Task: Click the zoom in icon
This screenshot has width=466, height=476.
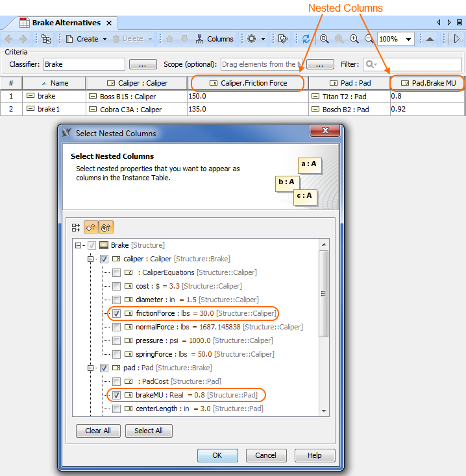Action: tap(354, 39)
